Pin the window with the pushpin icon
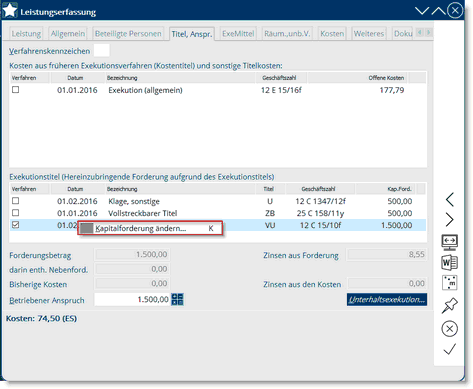 click(x=449, y=305)
